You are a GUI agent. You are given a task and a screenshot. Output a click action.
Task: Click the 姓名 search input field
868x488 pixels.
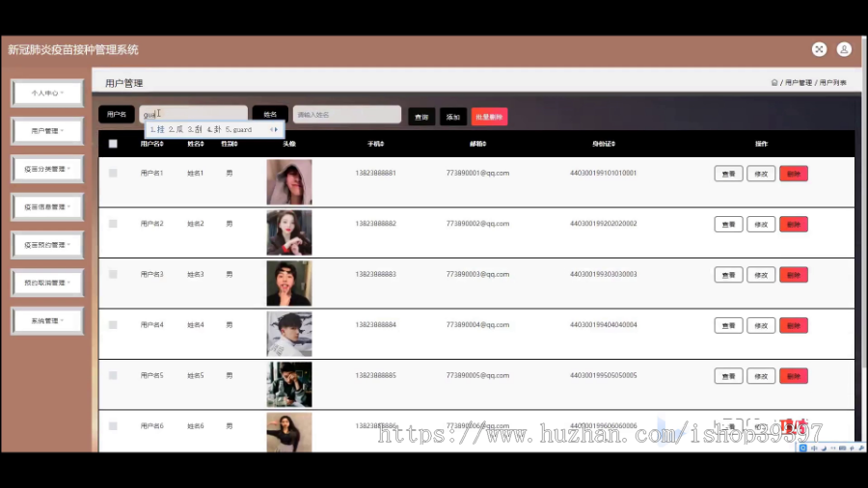[347, 115]
